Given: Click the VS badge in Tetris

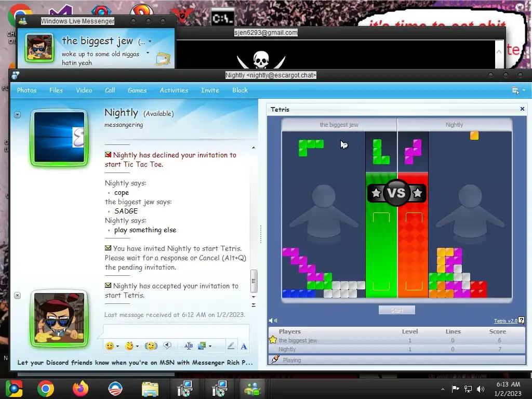Looking at the screenshot, I should 396,193.
